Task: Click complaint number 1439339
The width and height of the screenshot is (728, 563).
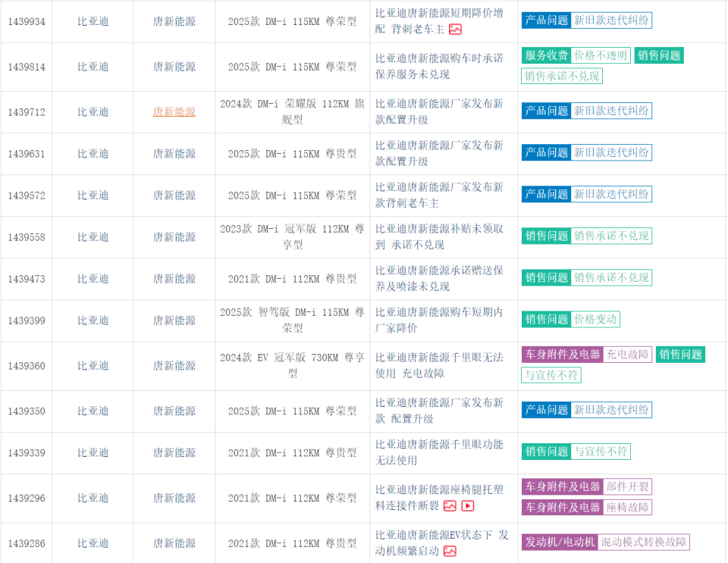Action: 27,453
